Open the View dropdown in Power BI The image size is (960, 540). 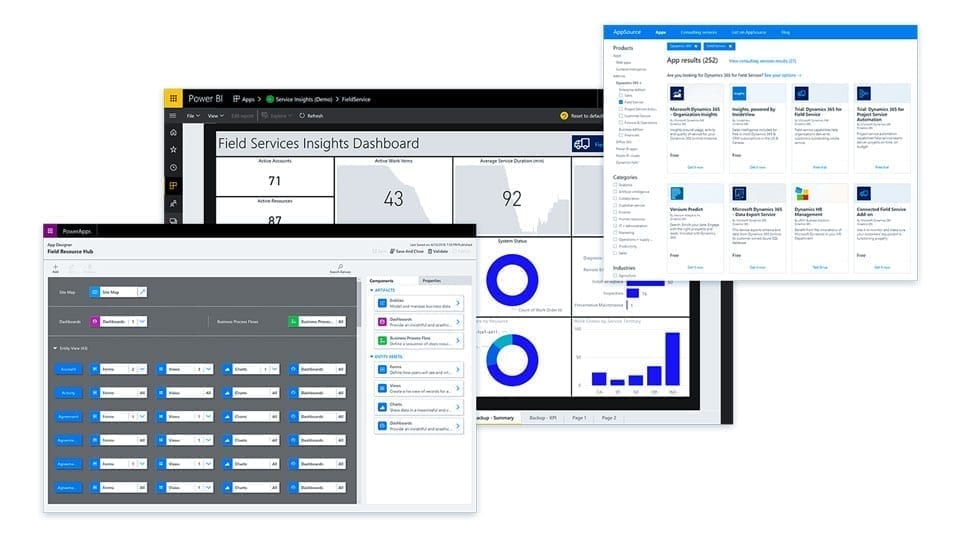(215, 116)
